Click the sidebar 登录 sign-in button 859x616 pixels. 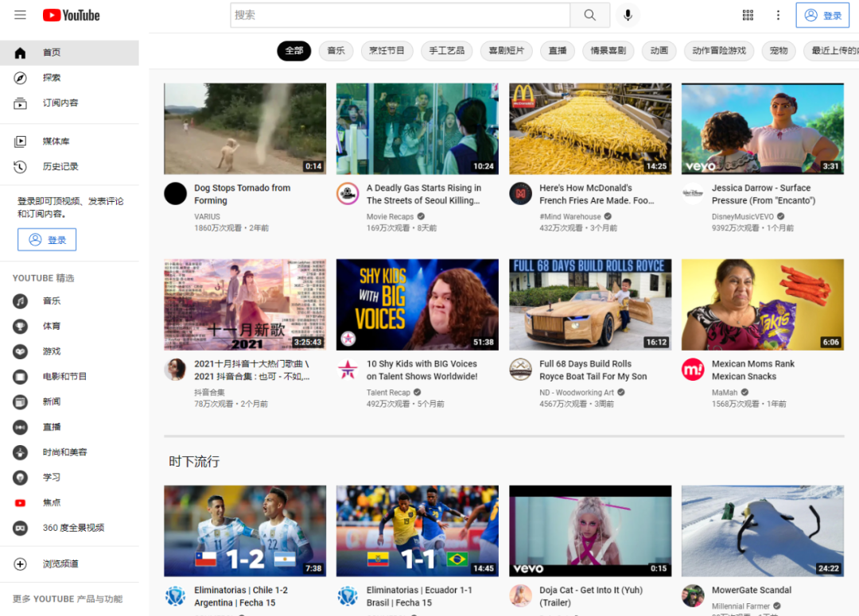47,240
